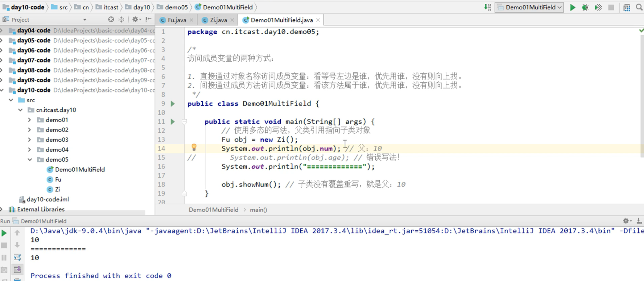Click the Project tree horizontal scrollbar
The width and height of the screenshot is (644, 281).
tap(73, 212)
